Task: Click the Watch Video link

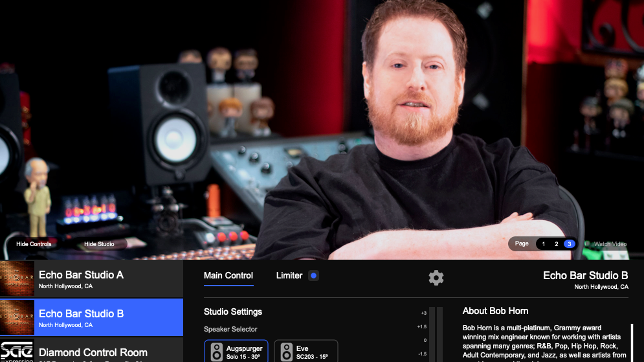Action: pos(610,244)
